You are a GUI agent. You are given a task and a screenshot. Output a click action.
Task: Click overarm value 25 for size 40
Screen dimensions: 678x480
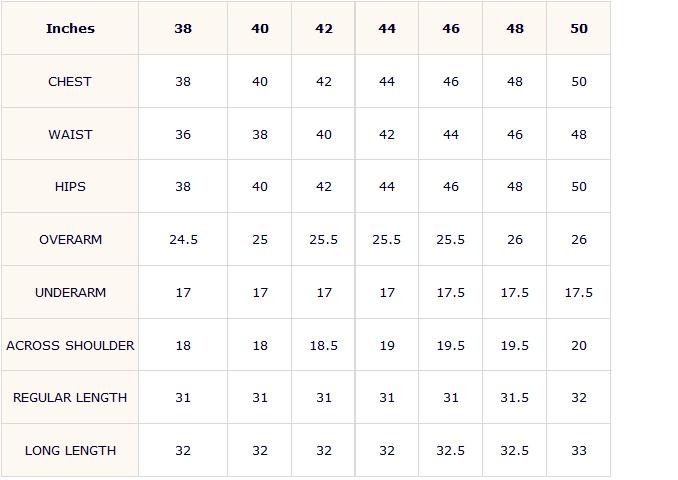(x=260, y=240)
